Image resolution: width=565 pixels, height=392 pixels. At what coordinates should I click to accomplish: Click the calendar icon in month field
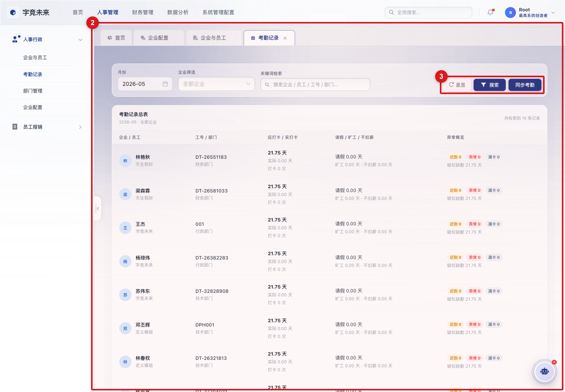165,84
